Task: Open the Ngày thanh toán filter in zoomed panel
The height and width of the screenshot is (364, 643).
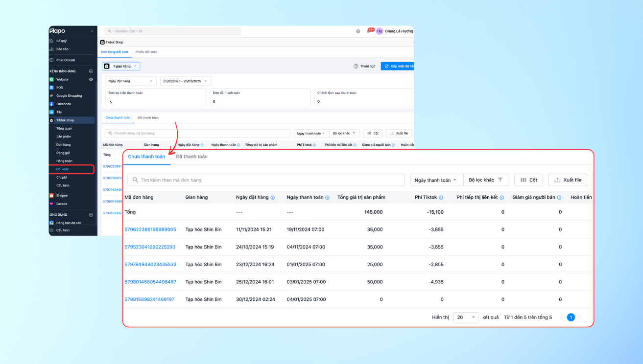Action: click(436, 180)
